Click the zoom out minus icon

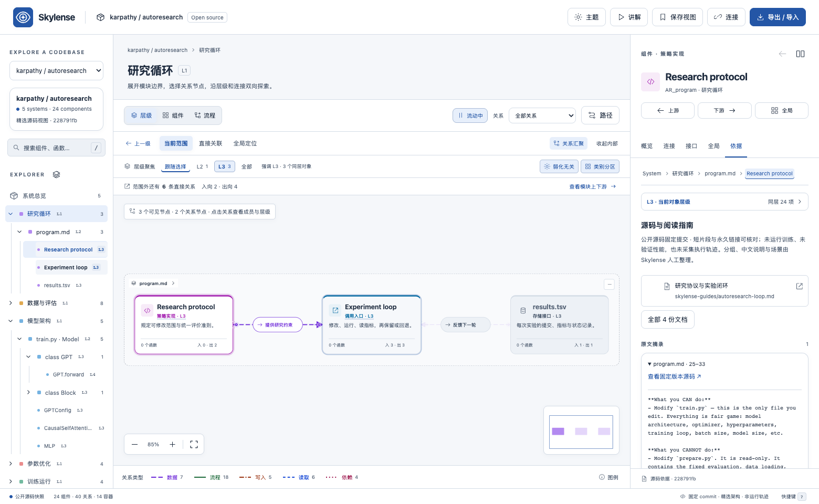point(134,444)
